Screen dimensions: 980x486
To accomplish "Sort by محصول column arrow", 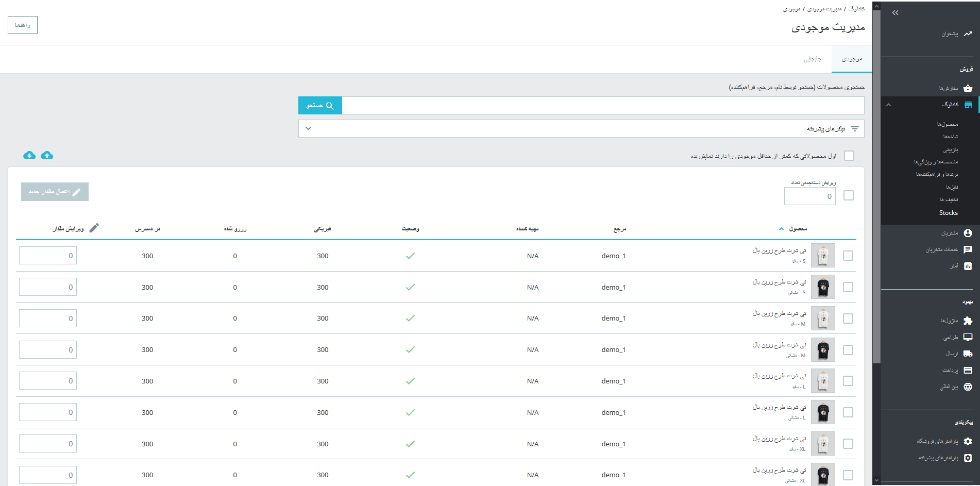I will click(781, 229).
